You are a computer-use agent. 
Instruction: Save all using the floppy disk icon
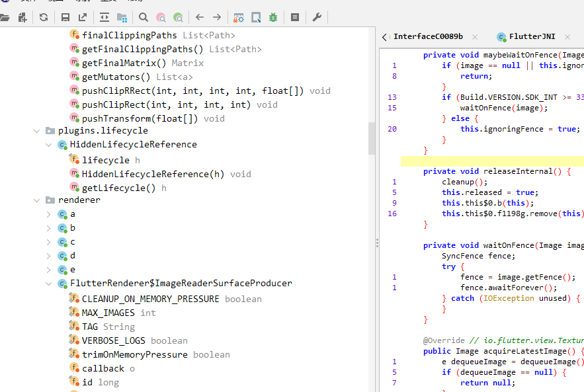(65, 17)
